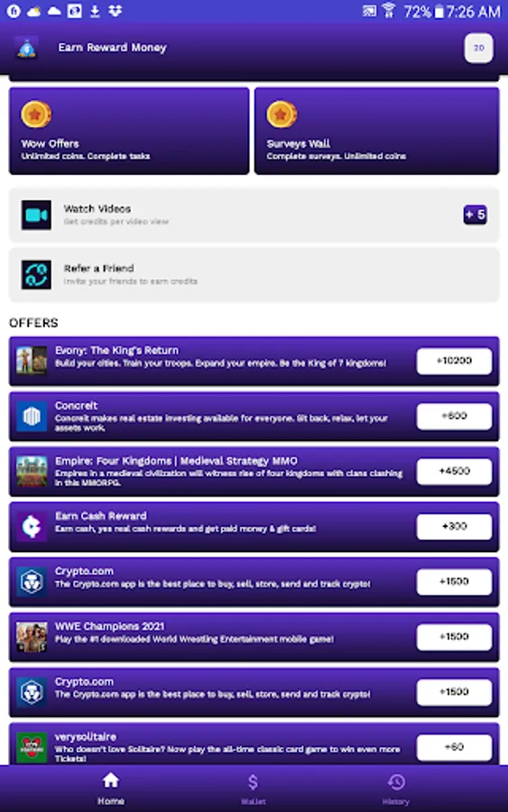This screenshot has width=508, height=812.
Task: Click the Wow Offers gold coin icon
Action: pos(36,114)
